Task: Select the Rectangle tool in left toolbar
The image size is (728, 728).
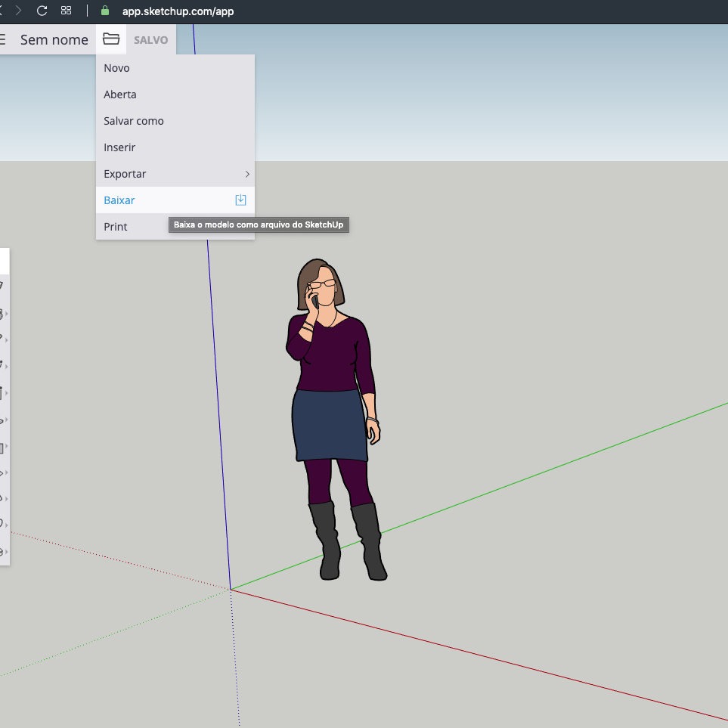Action: pyautogui.click(x=2, y=392)
